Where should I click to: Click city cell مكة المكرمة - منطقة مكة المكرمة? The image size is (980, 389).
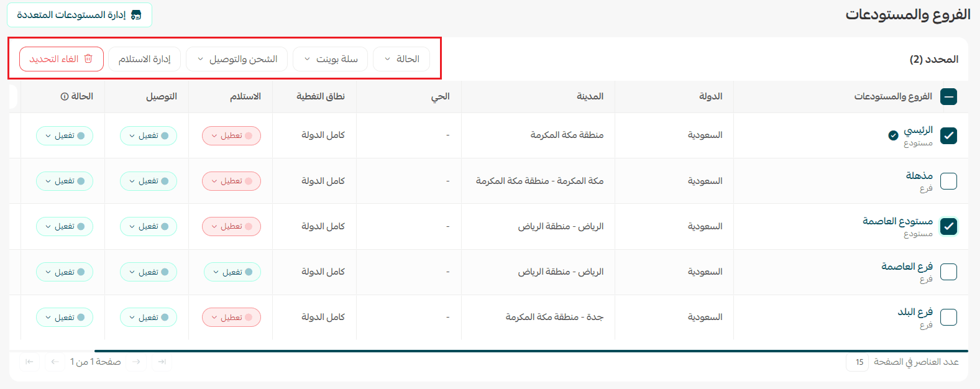[x=539, y=181]
